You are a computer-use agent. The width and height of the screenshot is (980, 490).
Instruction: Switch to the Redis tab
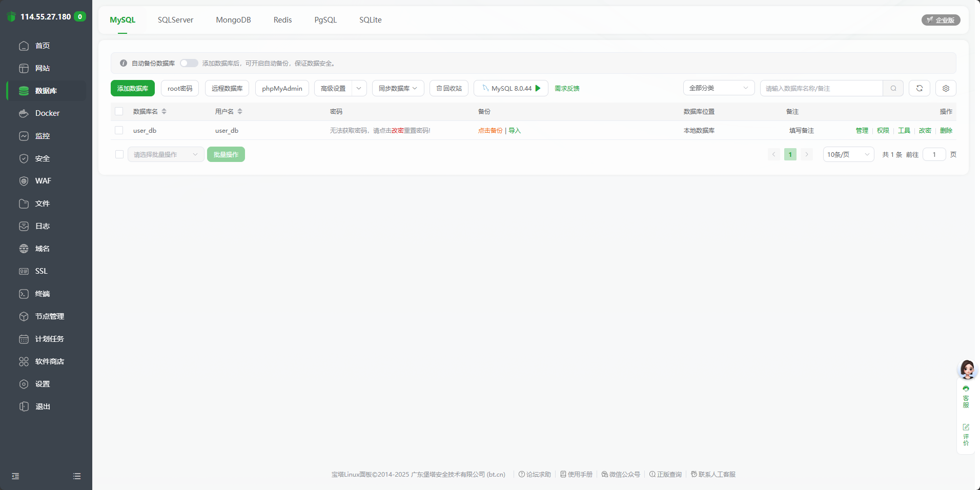pos(282,19)
